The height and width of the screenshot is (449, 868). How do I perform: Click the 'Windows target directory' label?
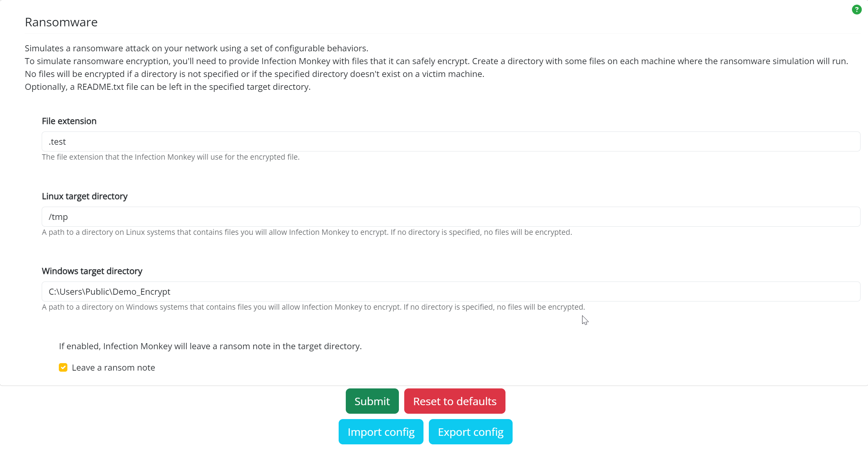[92, 271]
